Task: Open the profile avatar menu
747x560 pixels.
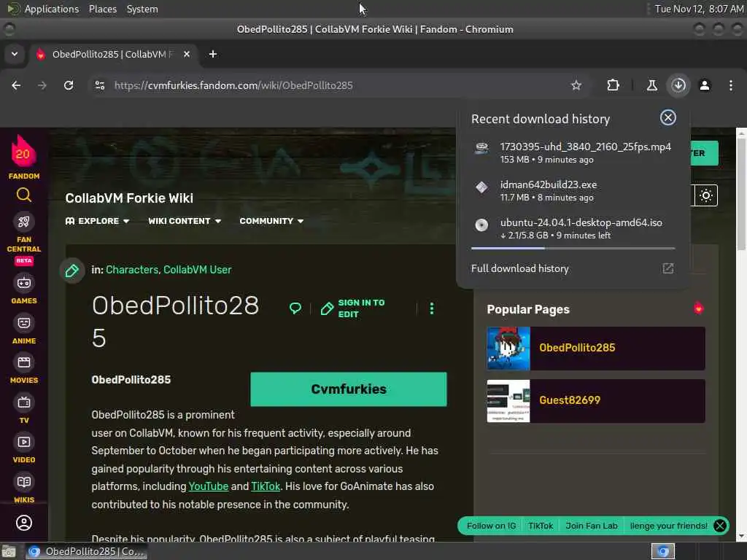Action: point(705,85)
